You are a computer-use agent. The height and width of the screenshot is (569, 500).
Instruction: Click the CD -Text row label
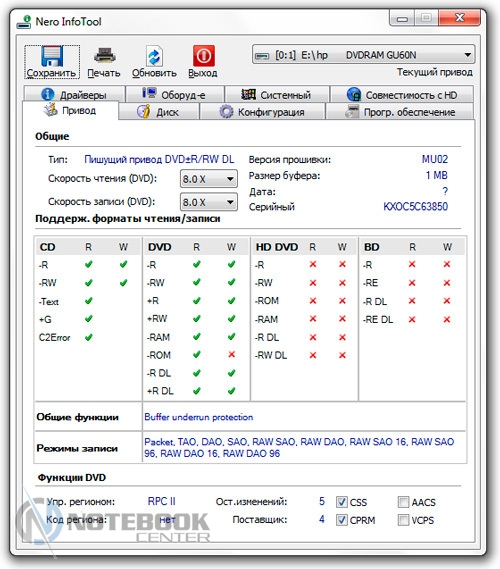(x=49, y=302)
